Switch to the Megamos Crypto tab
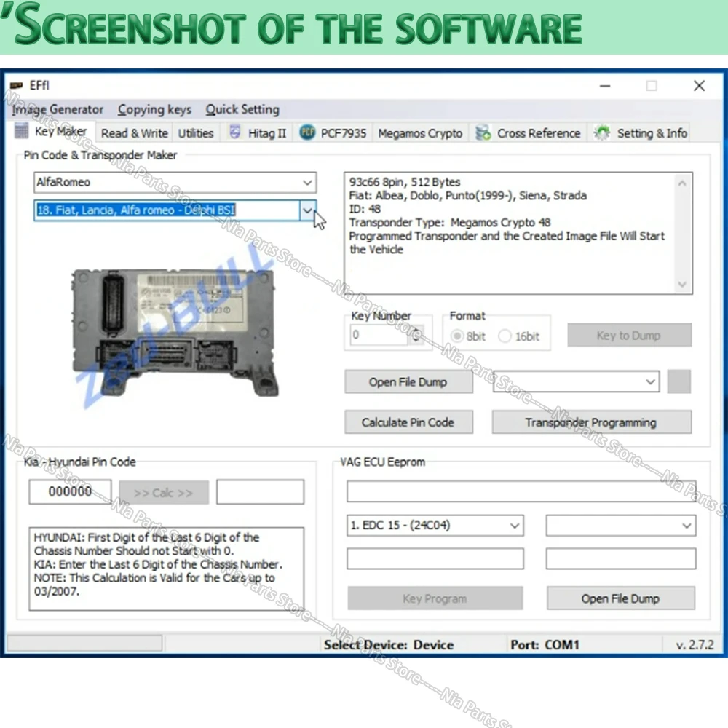 pyautogui.click(x=420, y=133)
